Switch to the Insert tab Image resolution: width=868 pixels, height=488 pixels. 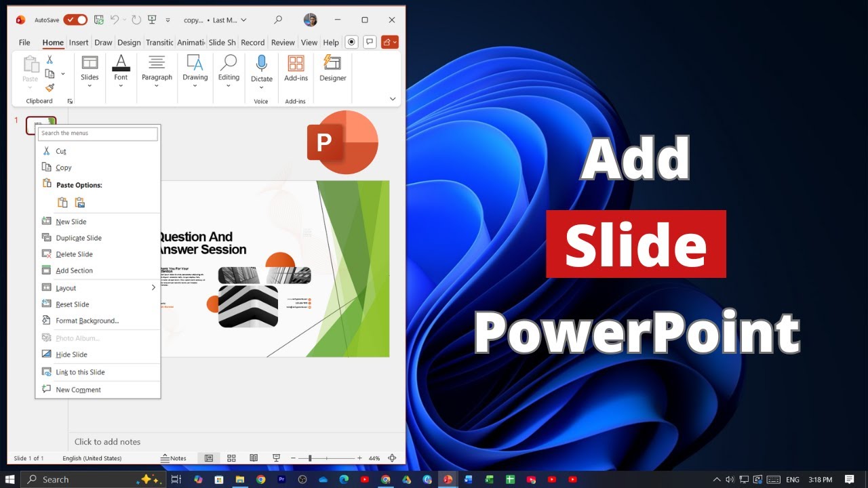79,42
